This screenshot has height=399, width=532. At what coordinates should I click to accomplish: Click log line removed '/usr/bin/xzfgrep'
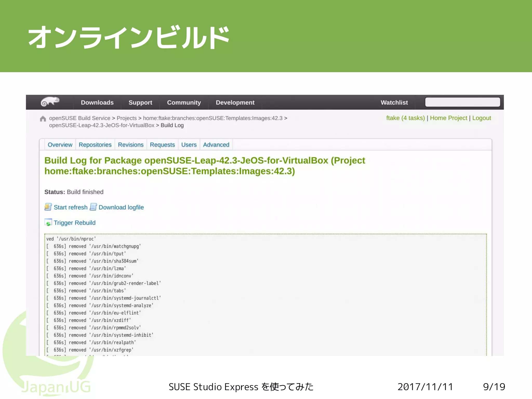[90, 350]
